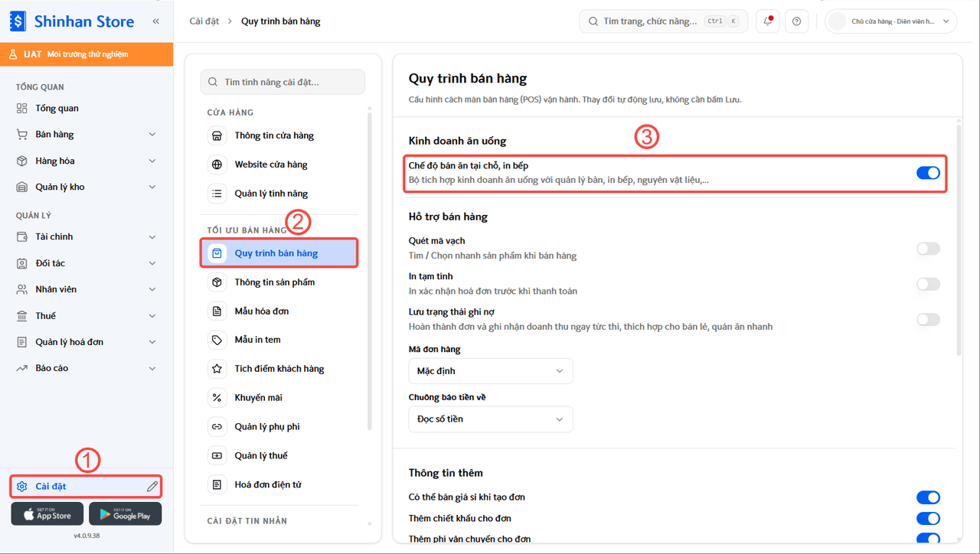980x554 pixels.
Task: Click the Tìm tính năng cài đặt search field
Action: (283, 82)
